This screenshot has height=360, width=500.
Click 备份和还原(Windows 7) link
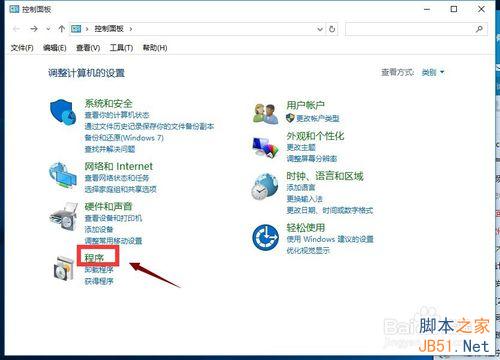click(124, 138)
